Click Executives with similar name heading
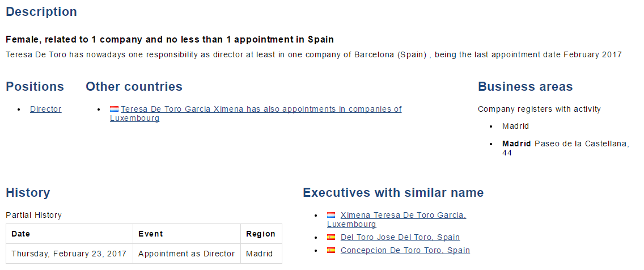This screenshot has width=644, height=270. pos(393,192)
